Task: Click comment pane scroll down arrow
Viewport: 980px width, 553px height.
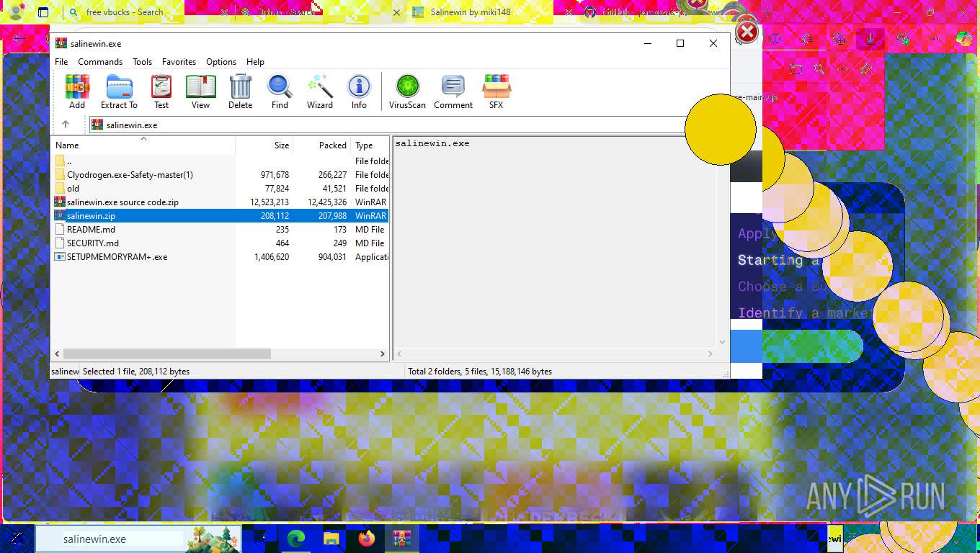Action: point(722,342)
